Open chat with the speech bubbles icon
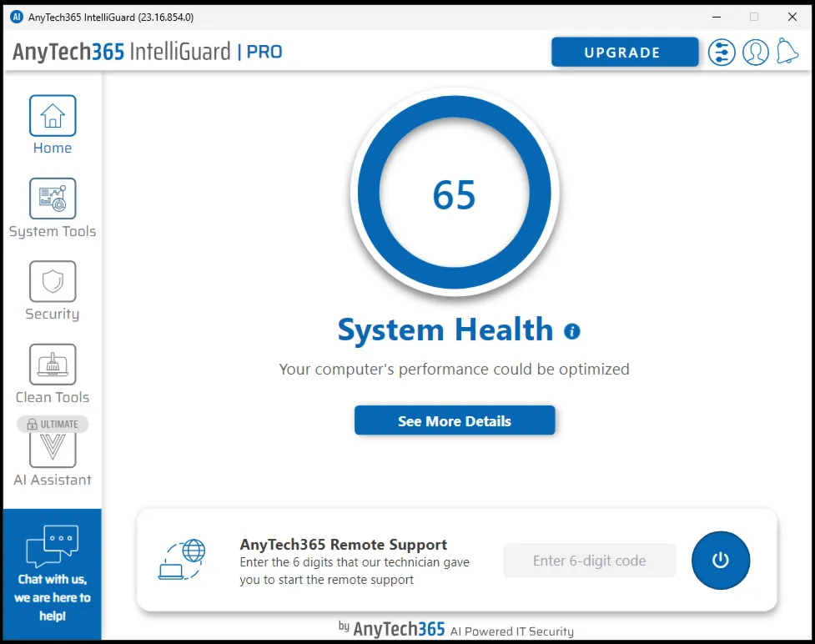The height and width of the screenshot is (644, 815). (53, 546)
